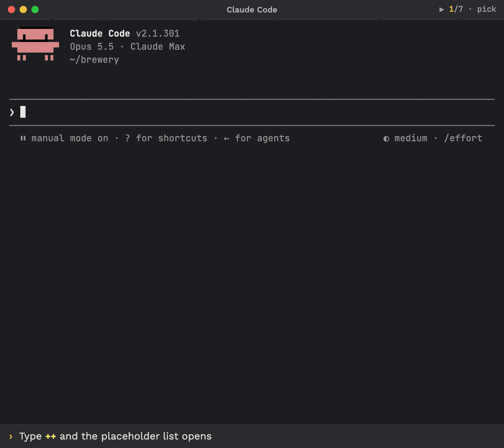Click the '/effort' command hint
504x448 pixels.
pyautogui.click(x=463, y=138)
